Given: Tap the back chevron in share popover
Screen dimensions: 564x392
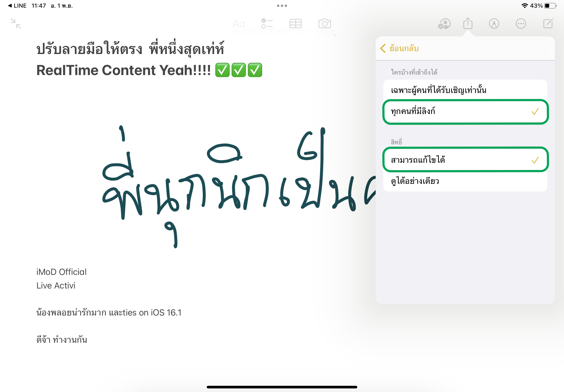Looking at the screenshot, I should [x=383, y=48].
